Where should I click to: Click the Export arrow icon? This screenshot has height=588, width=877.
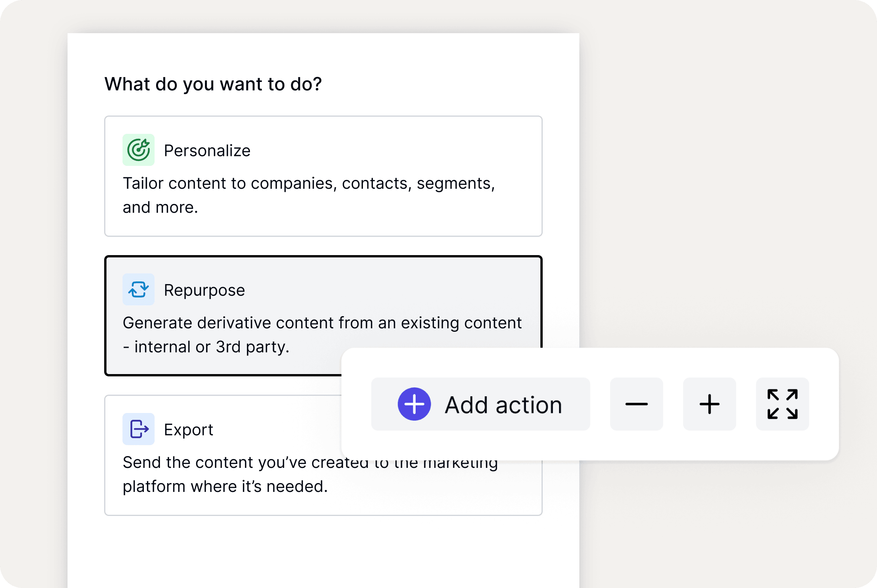(x=138, y=429)
